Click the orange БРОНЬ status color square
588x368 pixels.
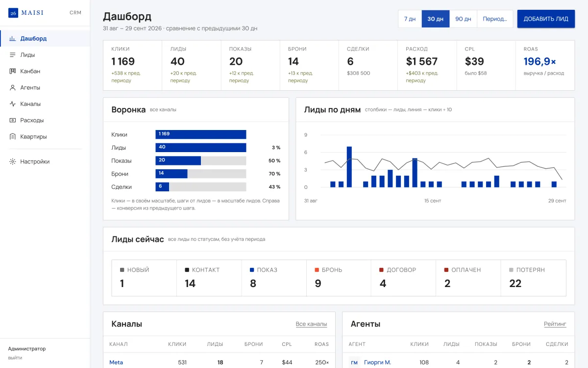coord(317,270)
